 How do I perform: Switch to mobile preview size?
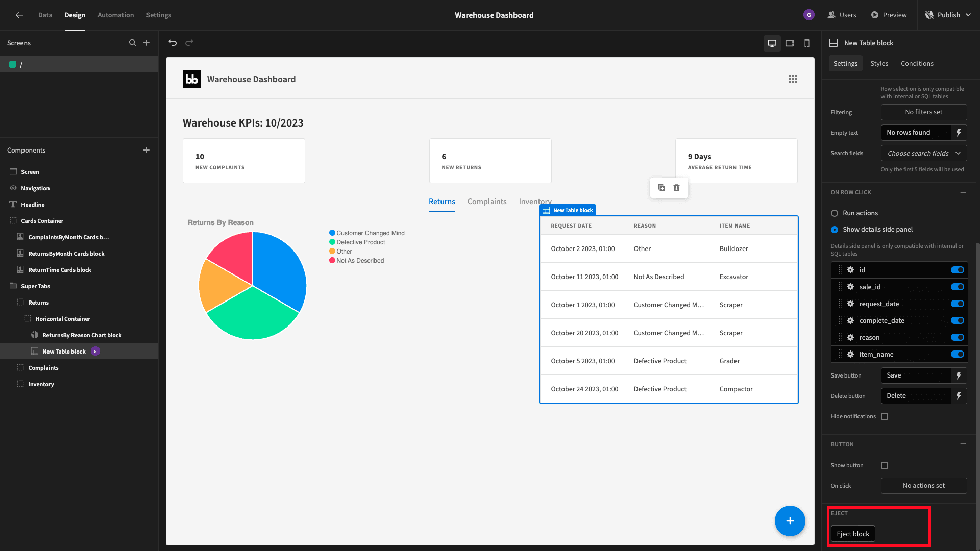[x=807, y=43]
